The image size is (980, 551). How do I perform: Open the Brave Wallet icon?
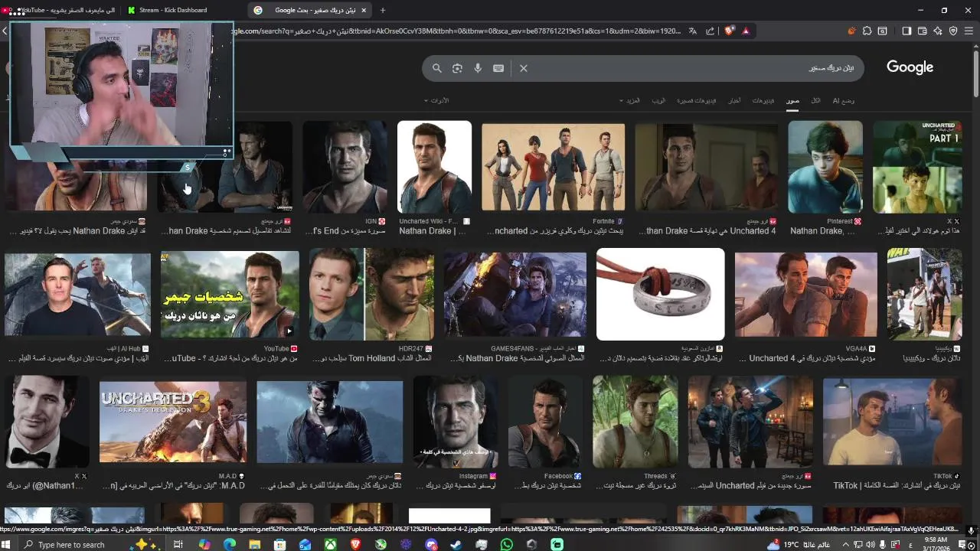coord(923,31)
